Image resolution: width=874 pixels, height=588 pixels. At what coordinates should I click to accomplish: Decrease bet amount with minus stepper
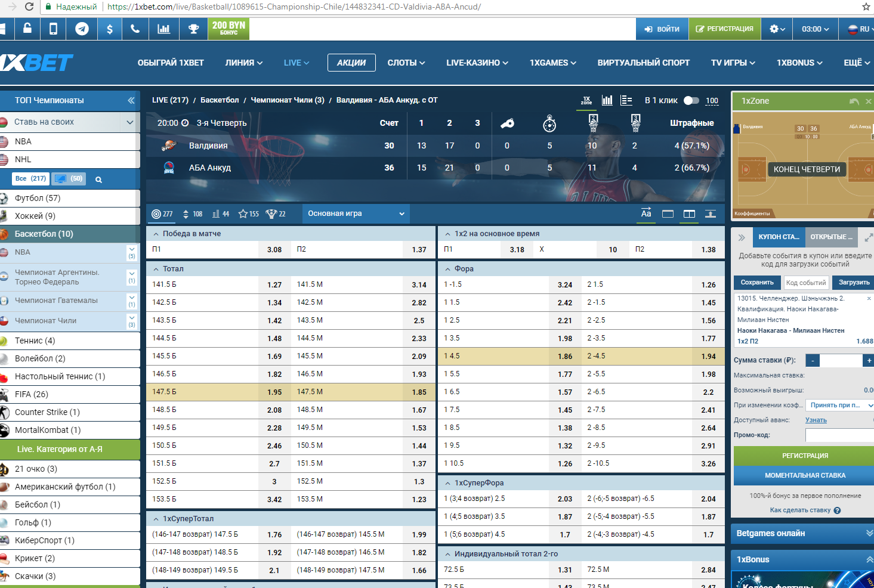pyautogui.click(x=813, y=360)
